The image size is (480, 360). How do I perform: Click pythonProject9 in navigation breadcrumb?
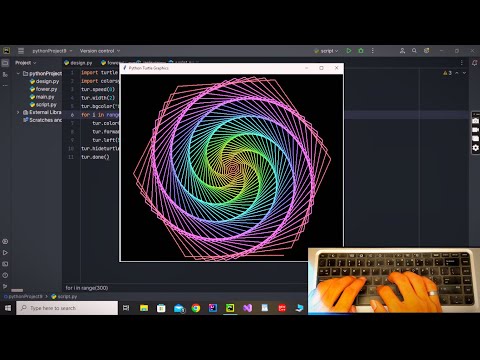point(23,296)
